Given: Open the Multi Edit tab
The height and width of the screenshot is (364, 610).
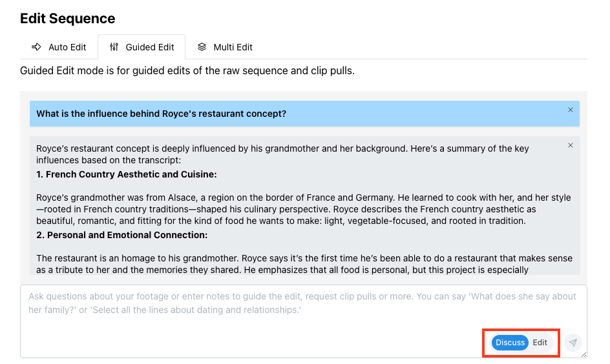Looking at the screenshot, I should pyautogui.click(x=225, y=47).
